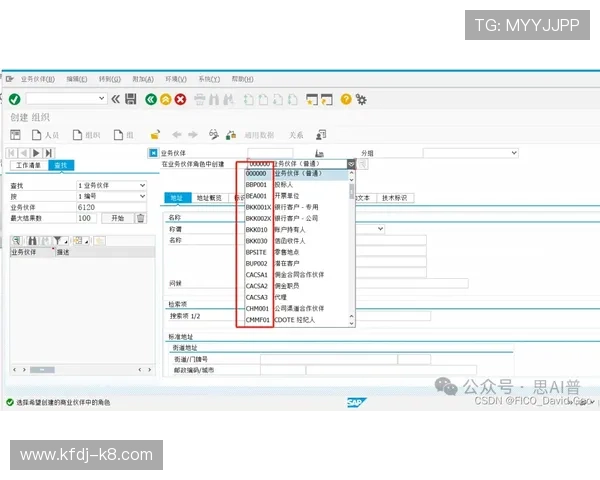Click the 最大结果数 field with 100

87,218
